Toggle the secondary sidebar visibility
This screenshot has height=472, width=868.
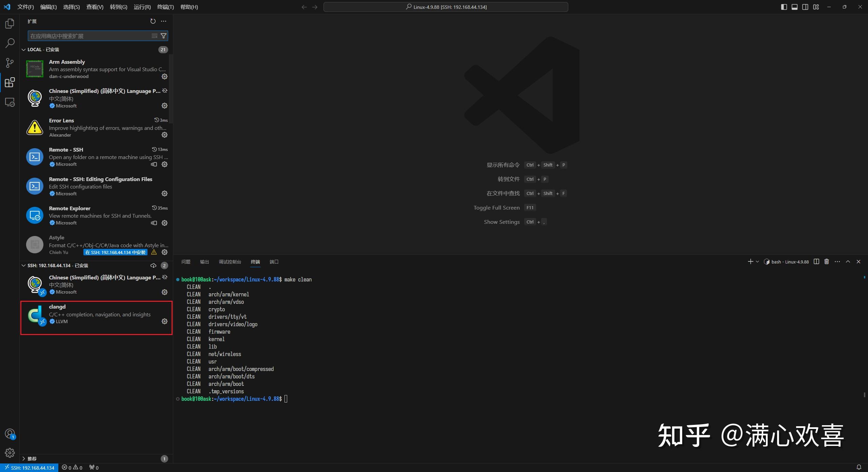[805, 7]
